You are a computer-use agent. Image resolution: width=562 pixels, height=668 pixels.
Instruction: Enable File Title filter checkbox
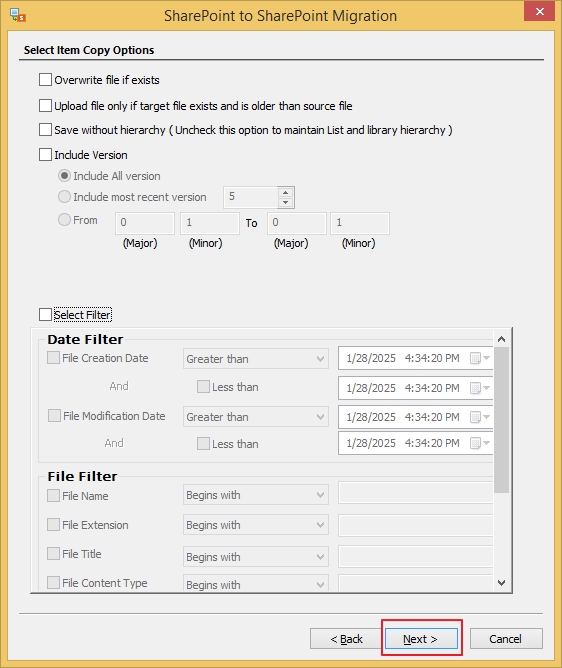point(53,553)
